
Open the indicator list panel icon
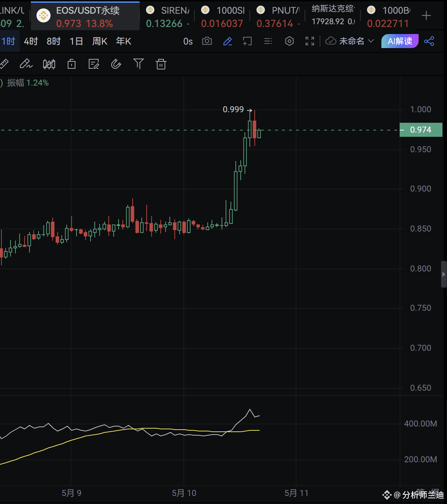[x=268, y=41]
